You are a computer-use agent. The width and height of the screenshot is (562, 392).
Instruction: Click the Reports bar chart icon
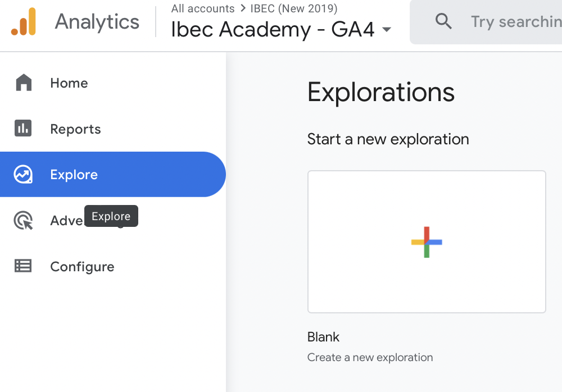pos(24,129)
